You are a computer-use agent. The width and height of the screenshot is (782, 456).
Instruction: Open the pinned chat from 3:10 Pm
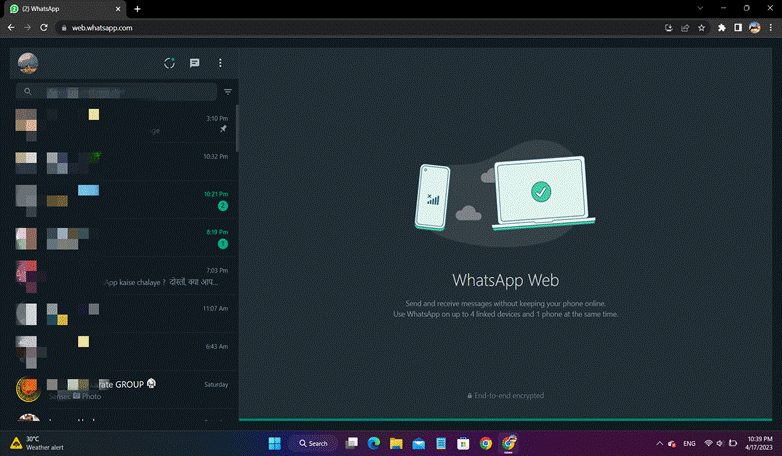coord(124,124)
